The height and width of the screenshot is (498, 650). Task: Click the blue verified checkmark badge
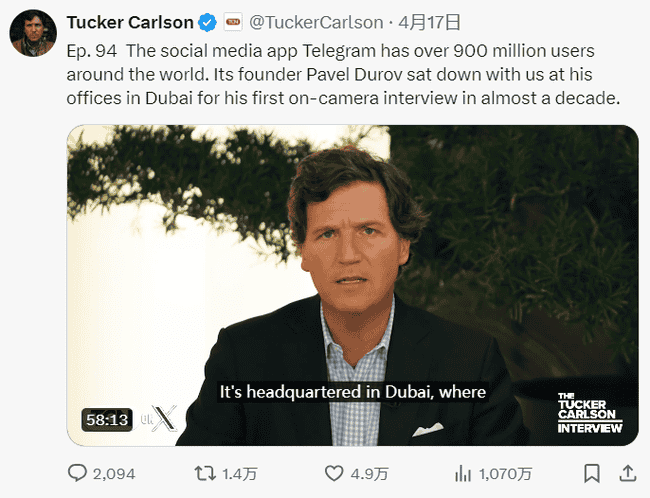pyautogui.click(x=207, y=22)
